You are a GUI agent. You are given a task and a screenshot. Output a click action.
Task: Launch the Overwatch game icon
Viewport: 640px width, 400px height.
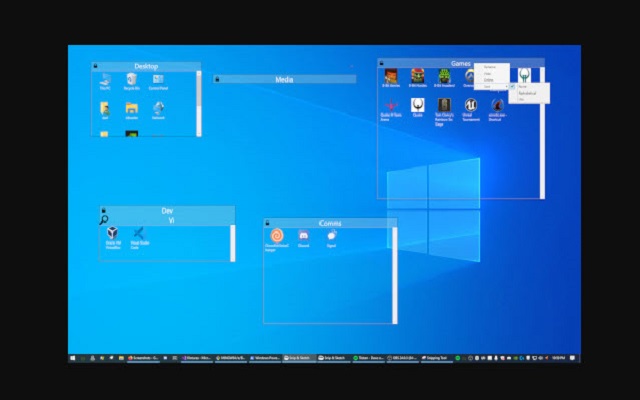click(469, 78)
